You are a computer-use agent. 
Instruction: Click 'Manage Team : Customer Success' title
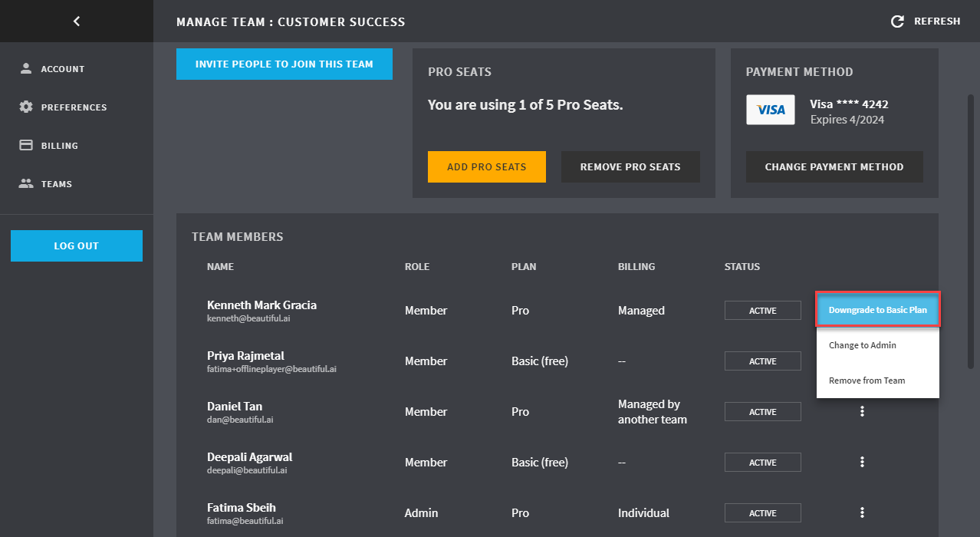pyautogui.click(x=291, y=21)
